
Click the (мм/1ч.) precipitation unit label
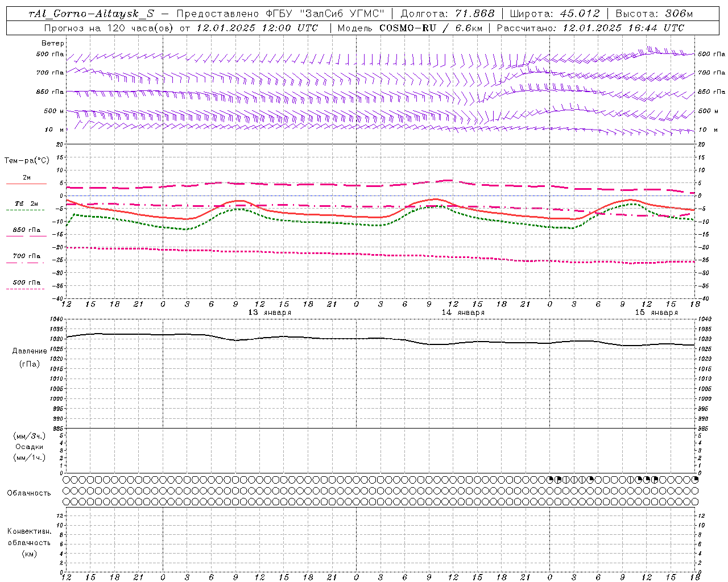pos(30,458)
